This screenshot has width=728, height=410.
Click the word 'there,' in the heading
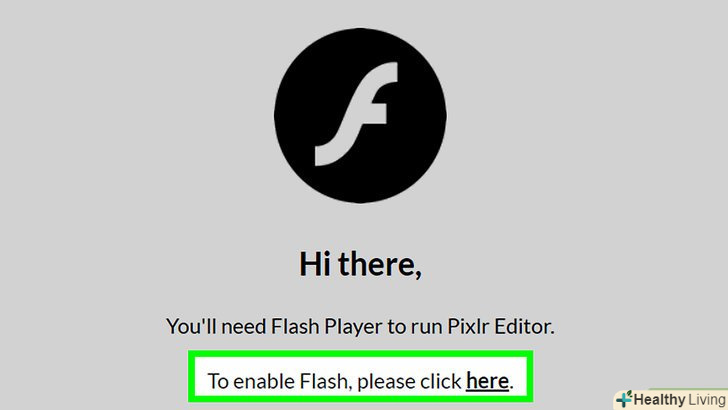(x=379, y=264)
